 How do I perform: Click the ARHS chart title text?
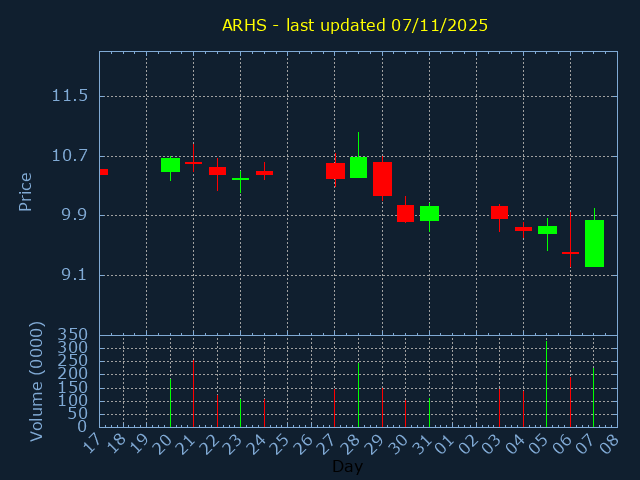coord(355,25)
